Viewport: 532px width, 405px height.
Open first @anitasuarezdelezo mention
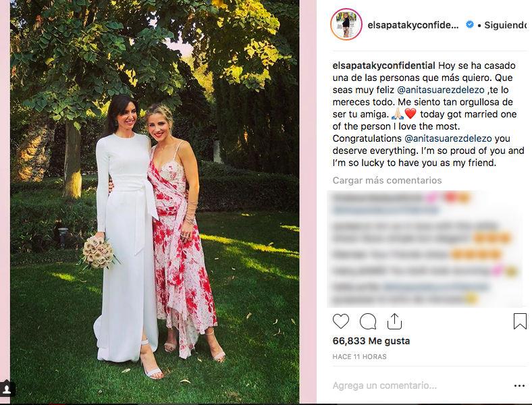pyautogui.click(x=440, y=90)
